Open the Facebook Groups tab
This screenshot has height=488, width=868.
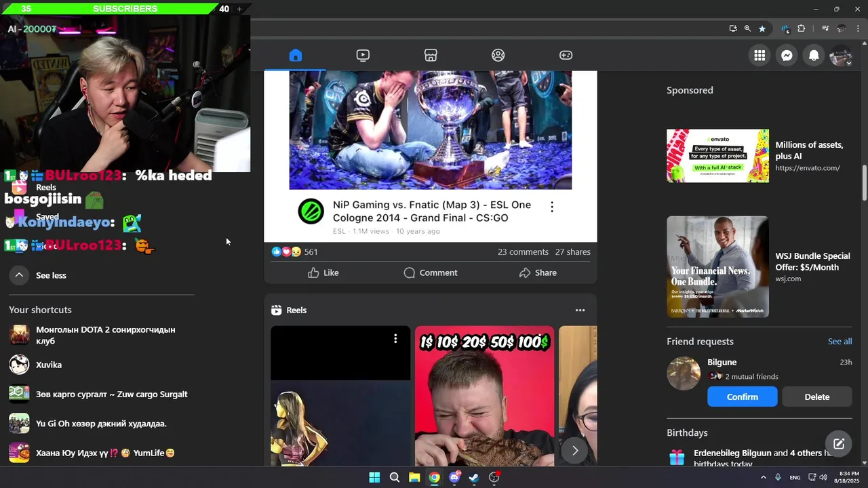pyautogui.click(x=498, y=56)
